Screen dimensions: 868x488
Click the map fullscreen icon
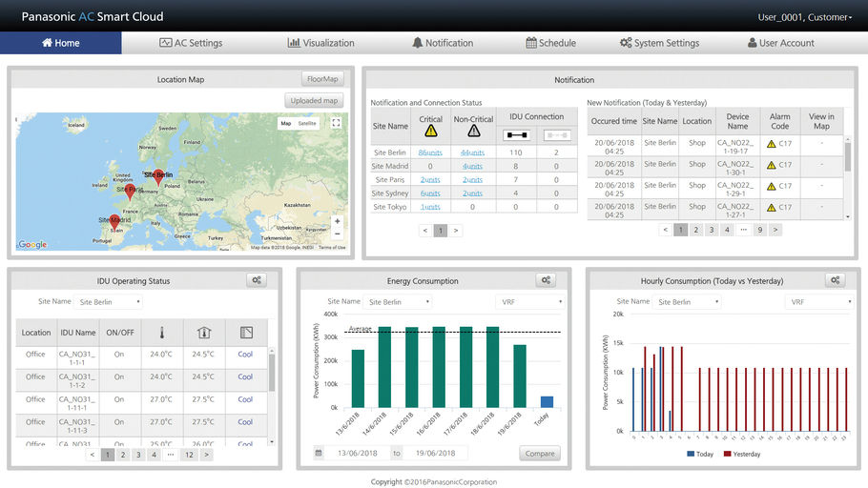(x=336, y=123)
